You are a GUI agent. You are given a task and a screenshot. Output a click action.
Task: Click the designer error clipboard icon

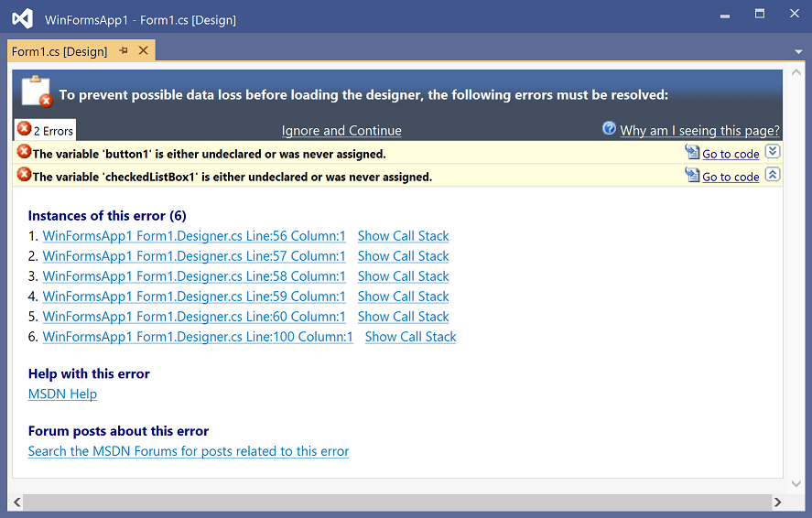tap(37, 92)
